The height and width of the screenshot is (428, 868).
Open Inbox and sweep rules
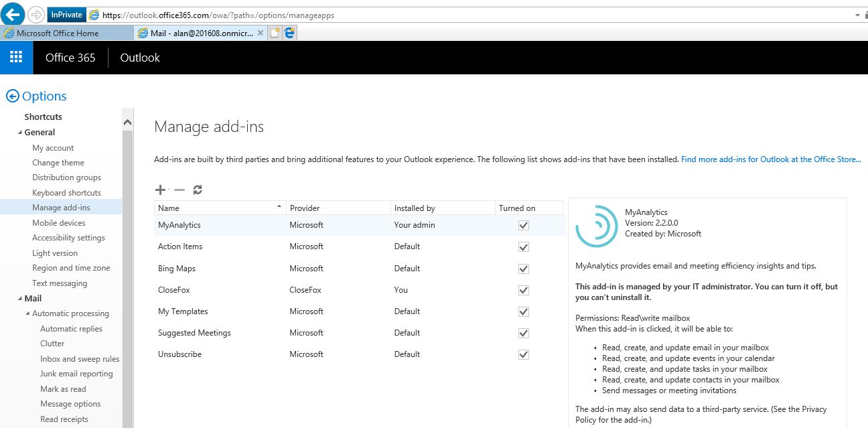[80, 359]
